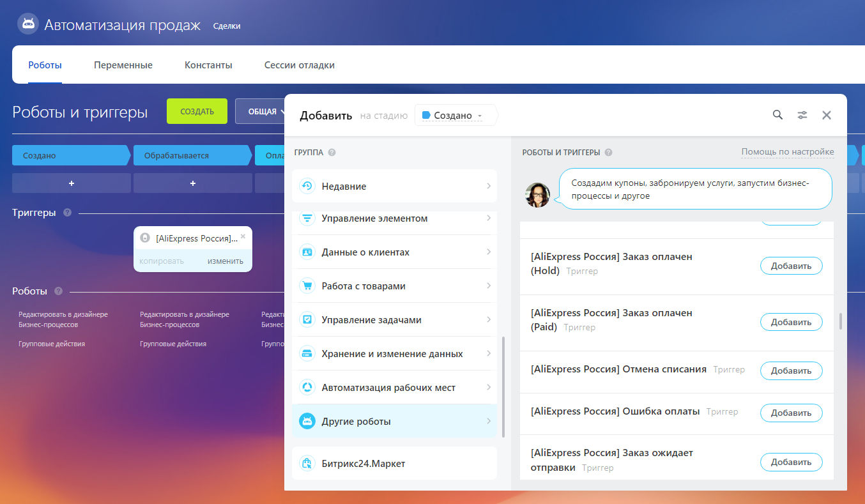Click the robot logo beside Автоматизация продаж
Viewport: 865px width, 504px height.
click(27, 24)
